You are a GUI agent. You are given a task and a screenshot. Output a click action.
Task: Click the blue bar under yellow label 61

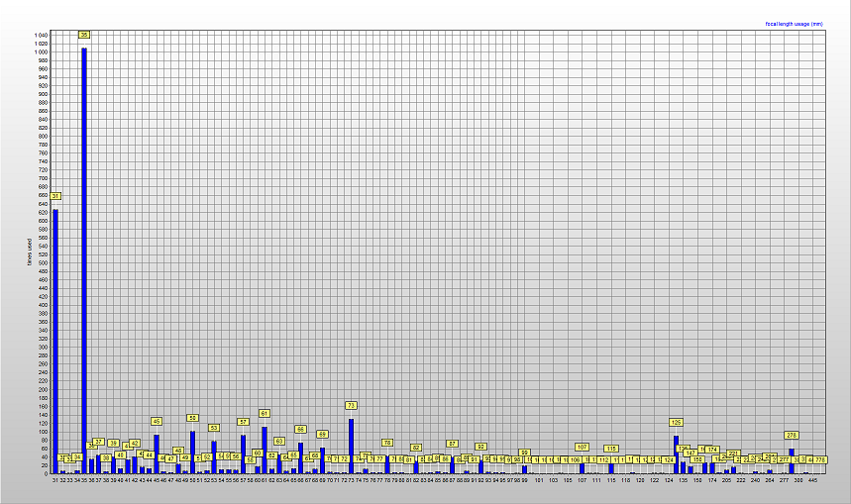tap(265, 451)
